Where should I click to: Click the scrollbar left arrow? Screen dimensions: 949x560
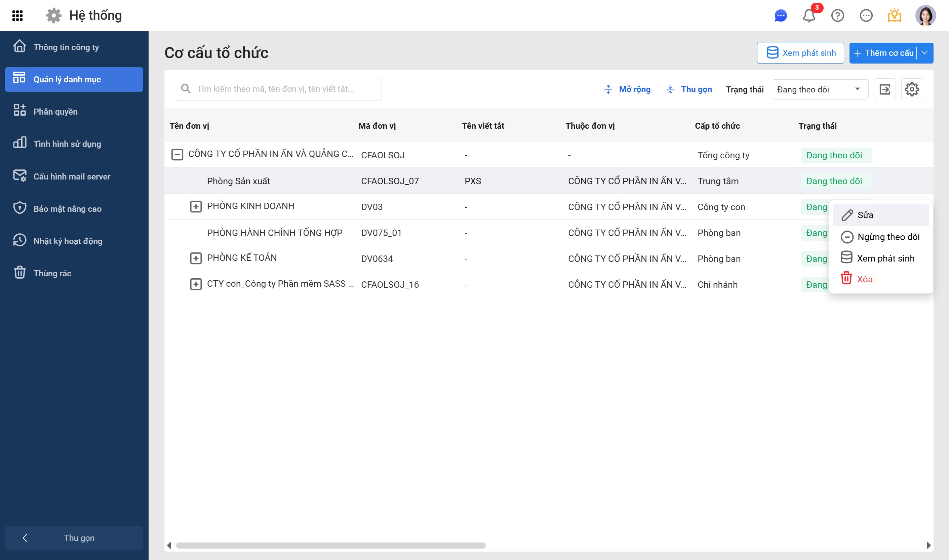(x=169, y=545)
